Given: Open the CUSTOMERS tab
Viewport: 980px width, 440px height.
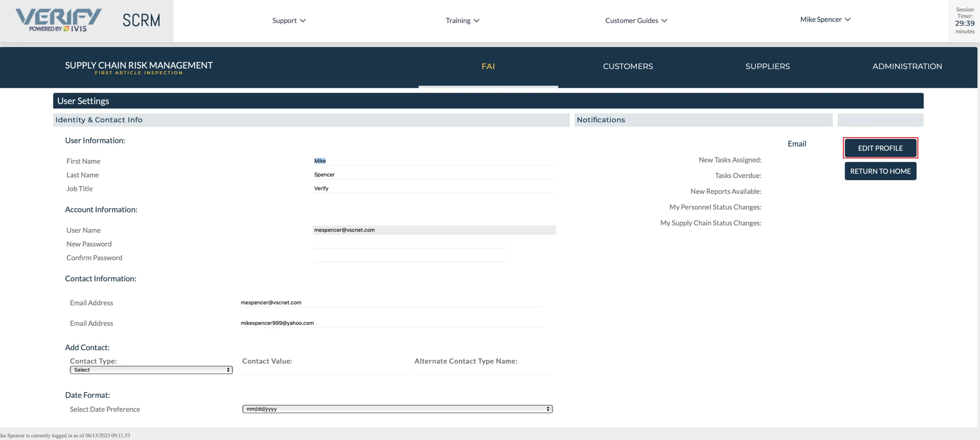Looking at the screenshot, I should click(x=628, y=67).
